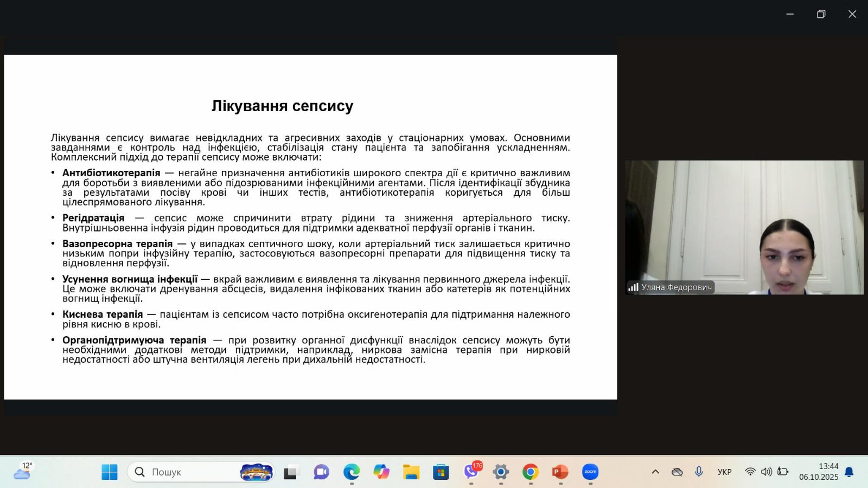Open Microsoft Edge browser
The image size is (868, 488).
pos(352,472)
